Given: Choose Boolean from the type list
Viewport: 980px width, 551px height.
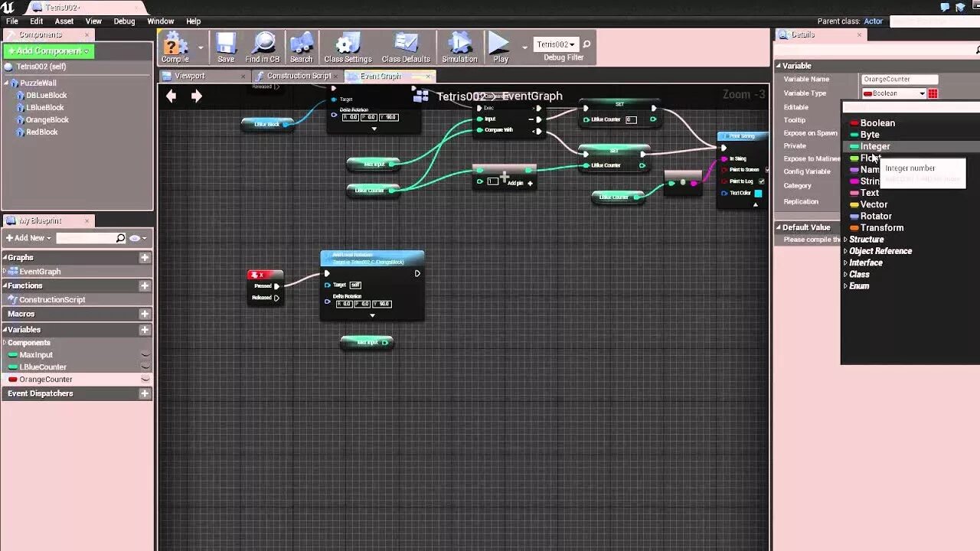Looking at the screenshot, I should [x=877, y=123].
